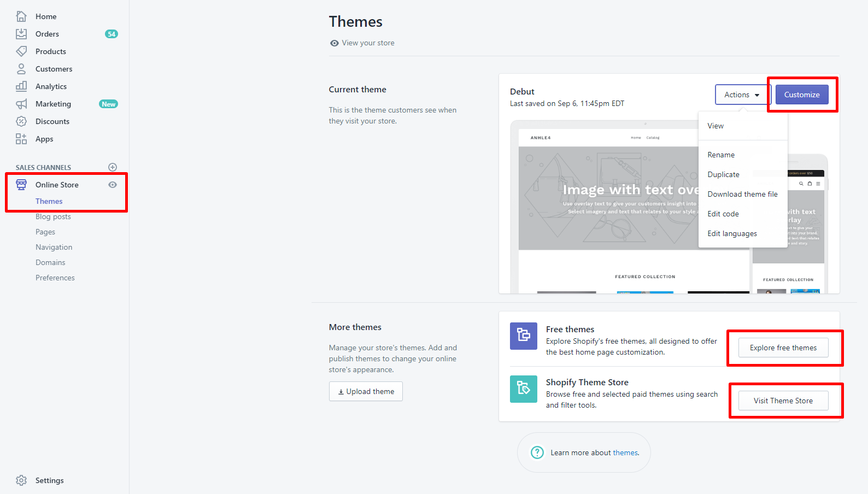Screen dimensions: 868x494
Task: Select Online Store sales channel
Action: (x=57, y=185)
